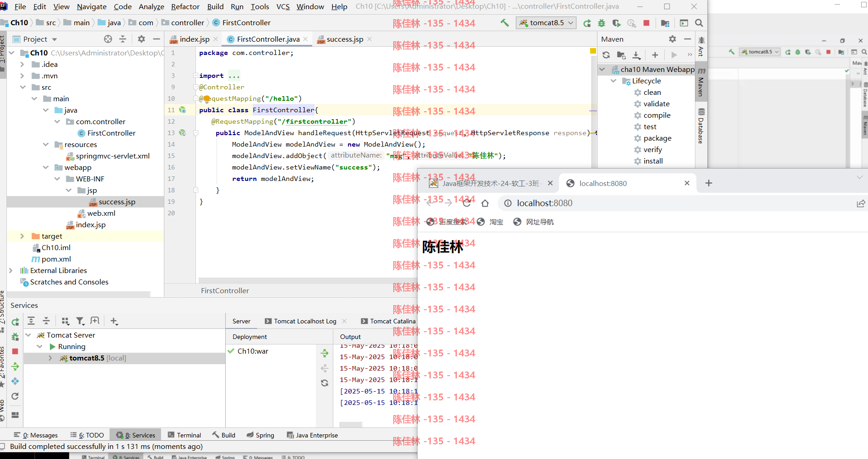868x459 pixels.
Task: Click Maven 'clean' lifecycle goal
Action: [x=652, y=93]
